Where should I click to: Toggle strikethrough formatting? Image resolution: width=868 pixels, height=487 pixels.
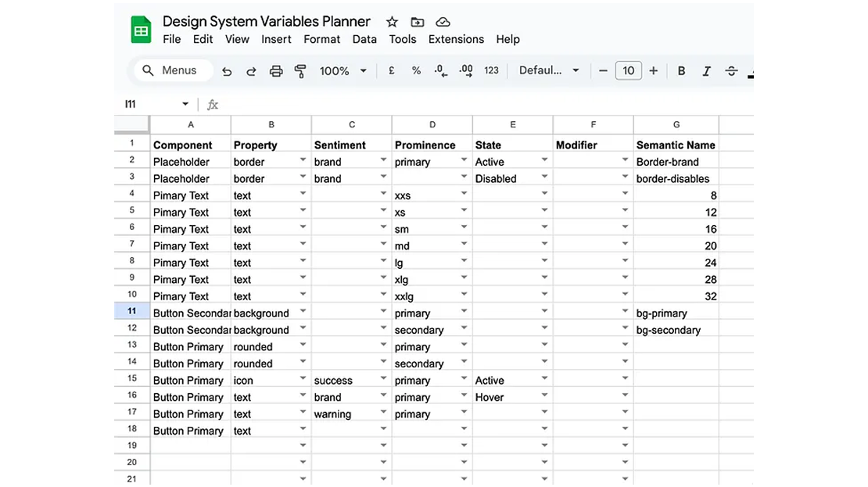pyautogui.click(x=731, y=71)
